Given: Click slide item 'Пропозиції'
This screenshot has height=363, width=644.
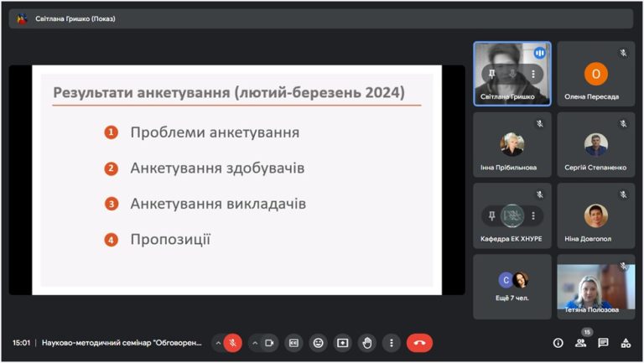Looking at the screenshot, I should point(170,240).
